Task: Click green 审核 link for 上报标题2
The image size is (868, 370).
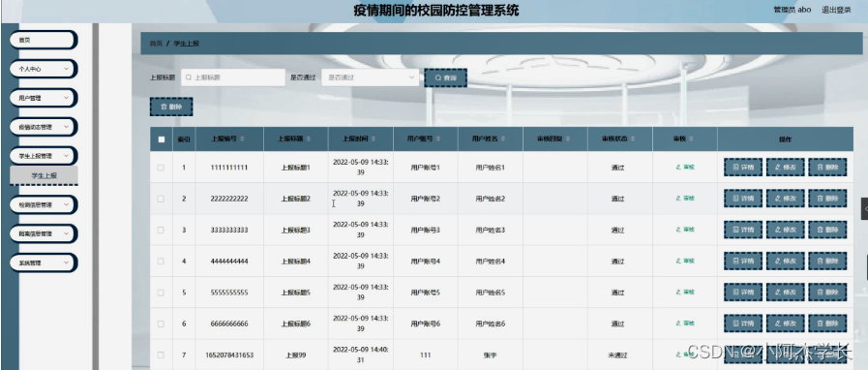Action: (x=685, y=199)
